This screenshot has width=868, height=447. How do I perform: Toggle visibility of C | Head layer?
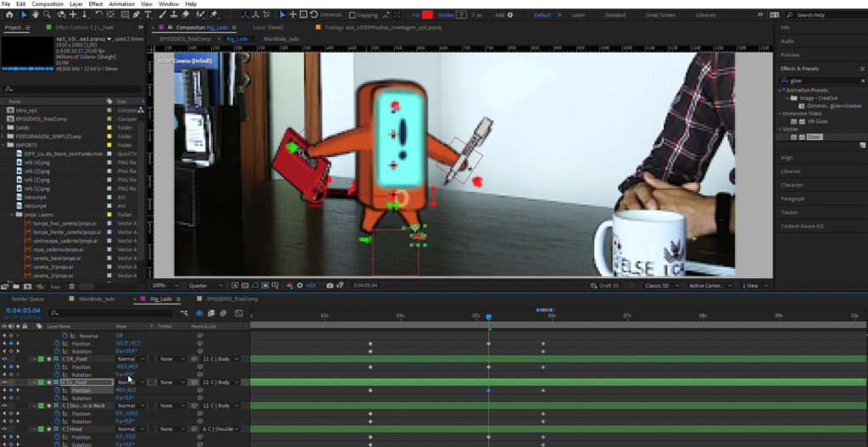point(4,429)
